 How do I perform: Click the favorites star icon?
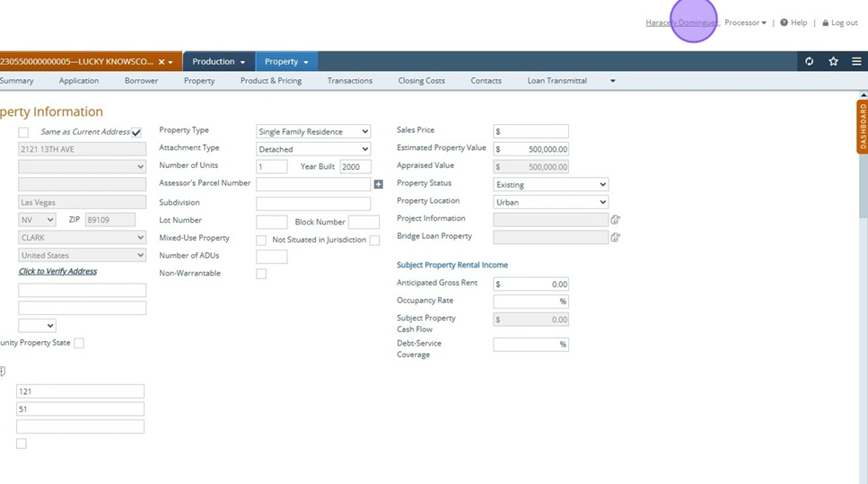833,62
